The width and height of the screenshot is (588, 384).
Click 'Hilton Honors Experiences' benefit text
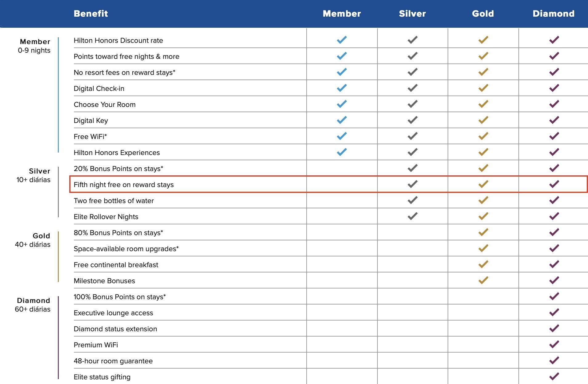tap(117, 153)
